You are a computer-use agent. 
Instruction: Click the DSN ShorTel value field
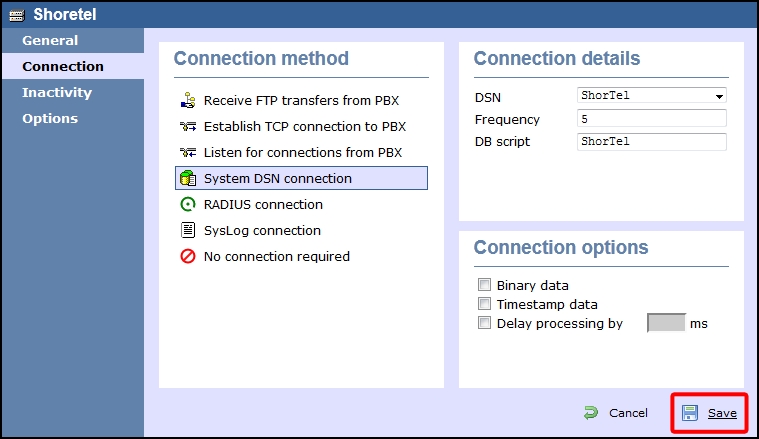(652, 95)
